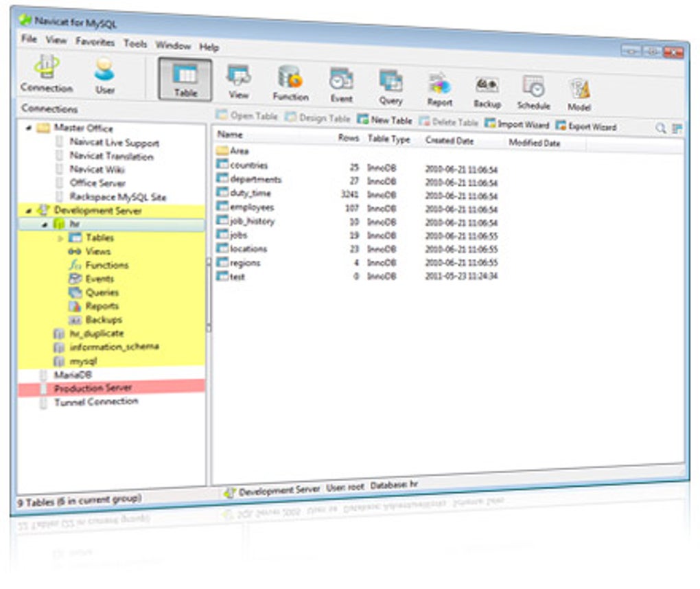The width and height of the screenshot is (700, 589).
Task: Collapse the Master Office group
Action: pos(29,128)
